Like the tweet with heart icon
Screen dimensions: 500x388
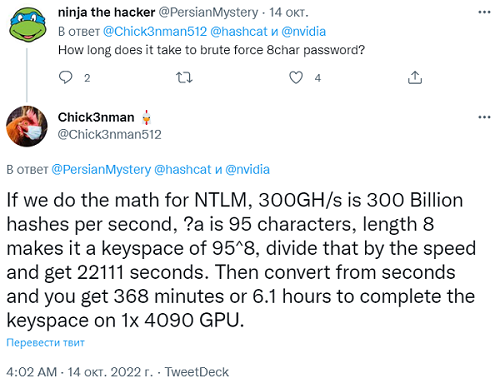coord(296,77)
